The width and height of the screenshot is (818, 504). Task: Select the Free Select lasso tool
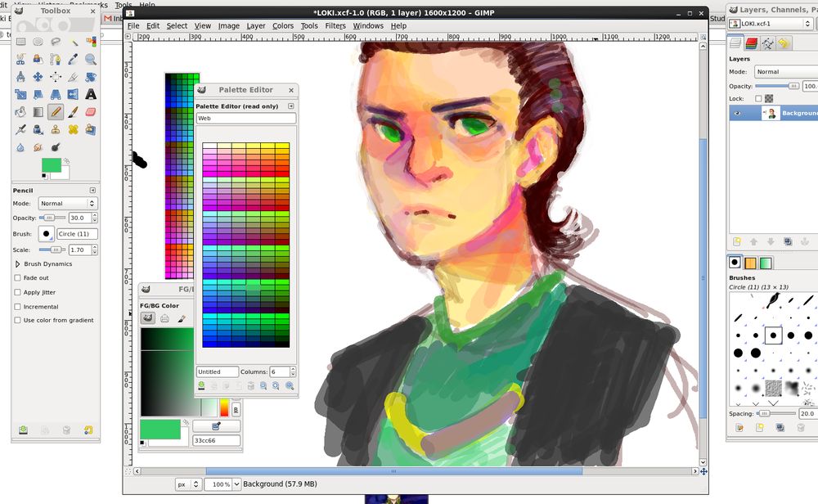tap(56, 42)
